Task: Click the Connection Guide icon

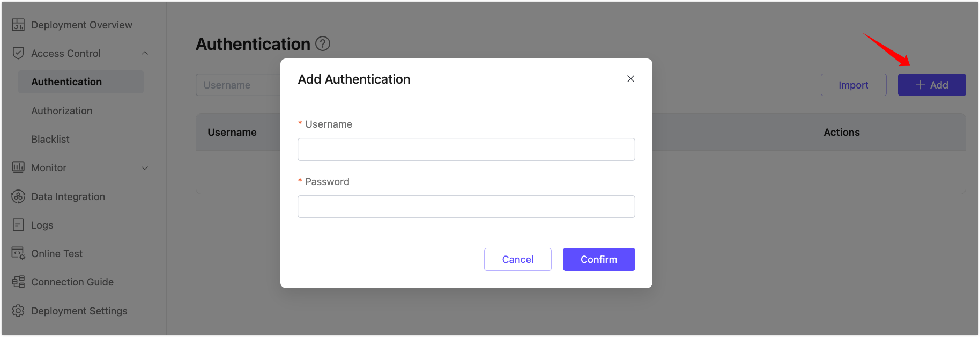Action: 18,282
